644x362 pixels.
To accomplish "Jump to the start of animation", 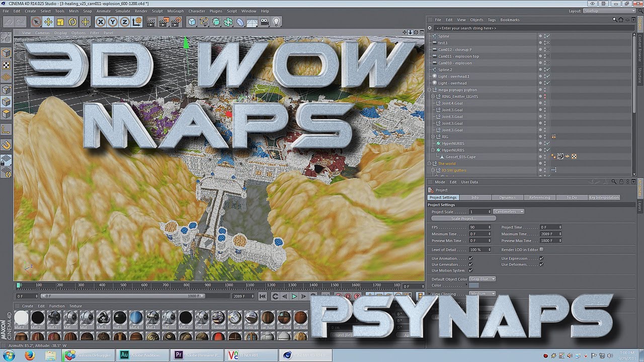I will [x=263, y=297].
